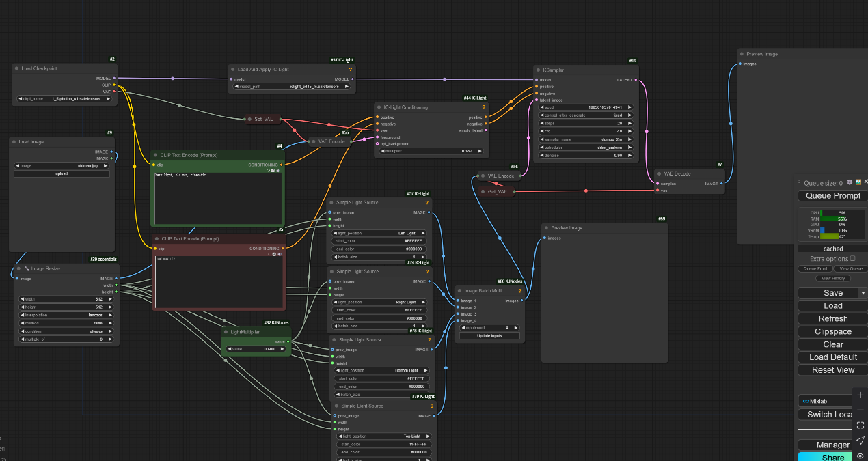Viewport: 868px width, 461px height.
Task: Open the Save dropdown arrow
Action: click(x=863, y=293)
